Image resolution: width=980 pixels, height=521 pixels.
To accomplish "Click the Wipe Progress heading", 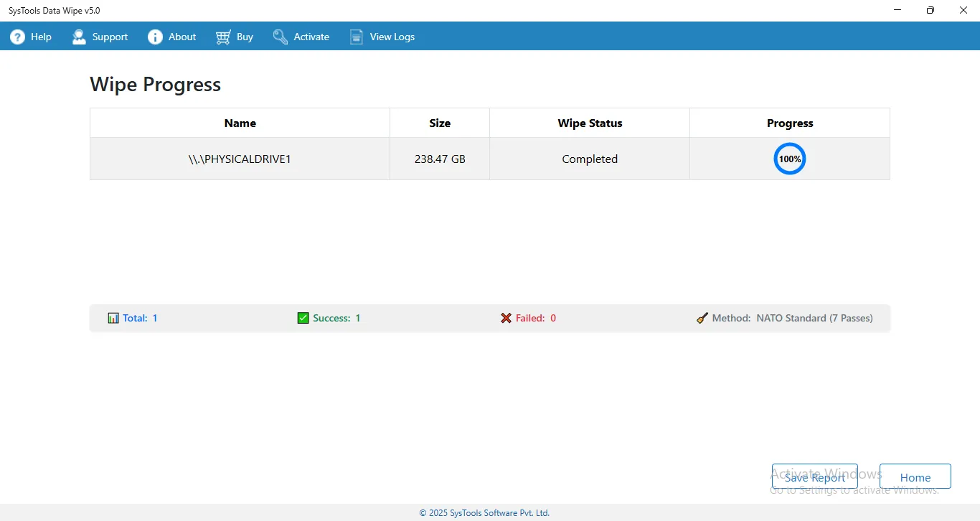I will click(155, 84).
